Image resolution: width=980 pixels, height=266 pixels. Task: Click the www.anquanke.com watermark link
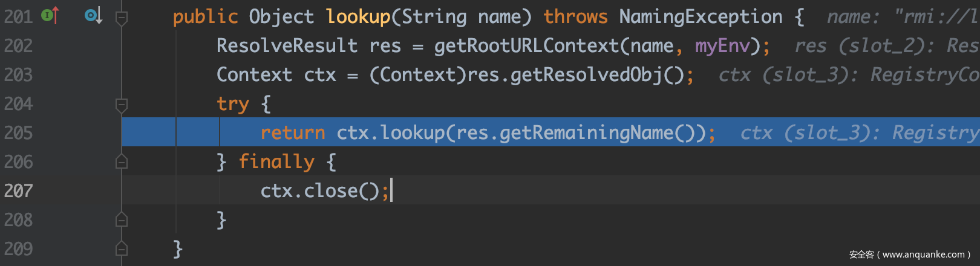[923, 255]
